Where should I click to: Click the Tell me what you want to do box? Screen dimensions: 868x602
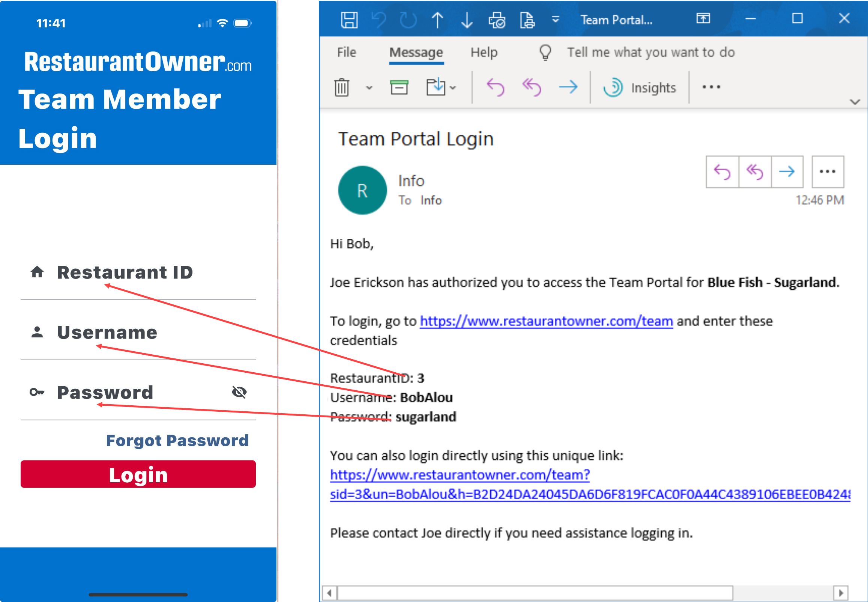point(651,52)
